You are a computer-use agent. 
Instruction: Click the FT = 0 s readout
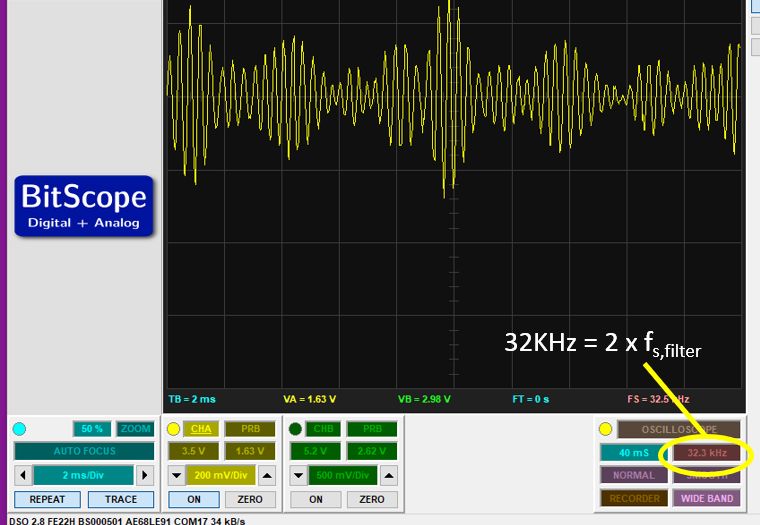point(531,399)
